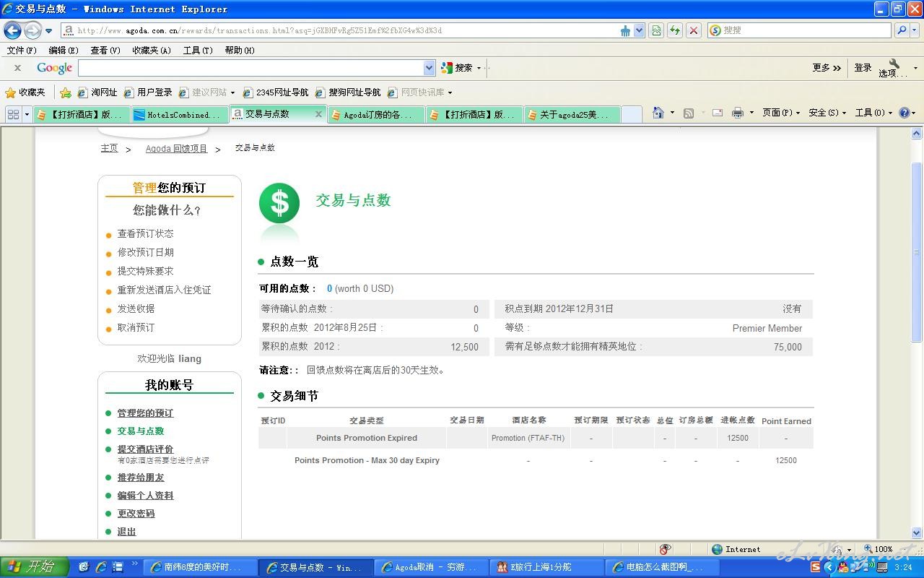This screenshot has width=924, height=578.
Task: Open the 编辑(E) menu
Action: tap(64, 51)
